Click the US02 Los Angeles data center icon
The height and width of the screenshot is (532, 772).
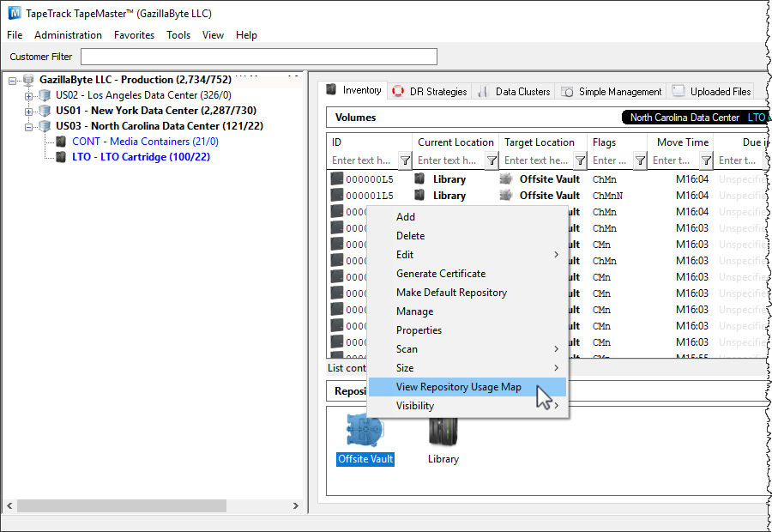(45, 95)
